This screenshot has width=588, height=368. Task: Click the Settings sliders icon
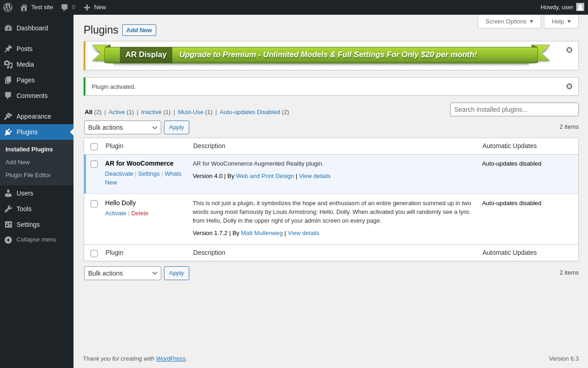[x=8, y=224]
